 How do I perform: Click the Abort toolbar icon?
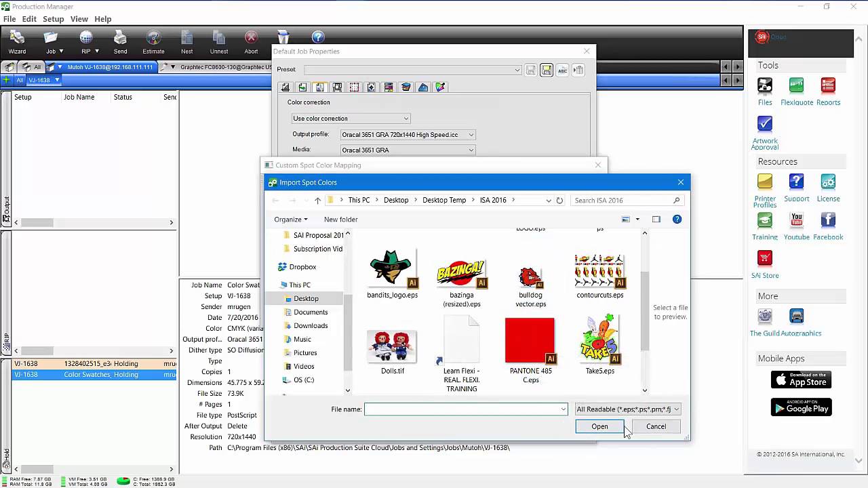tap(251, 43)
